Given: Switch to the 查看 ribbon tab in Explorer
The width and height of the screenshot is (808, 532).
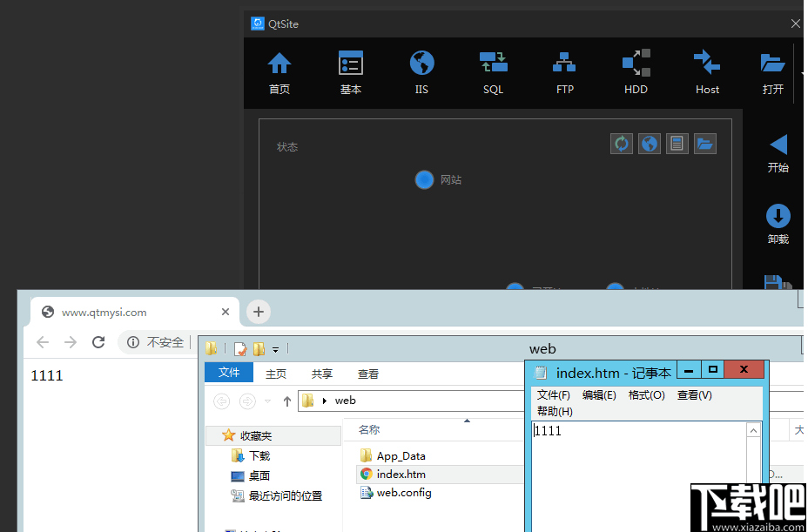Looking at the screenshot, I should pos(367,373).
